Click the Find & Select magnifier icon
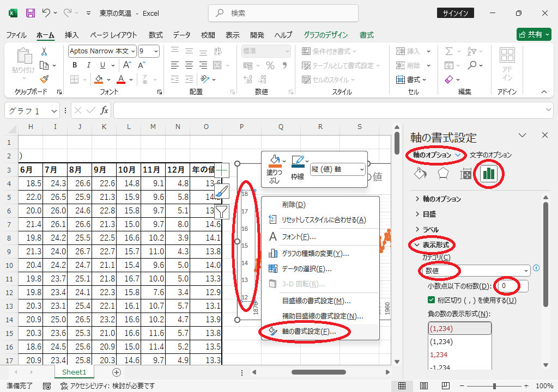Screen dimensions: 558x392 (472, 65)
